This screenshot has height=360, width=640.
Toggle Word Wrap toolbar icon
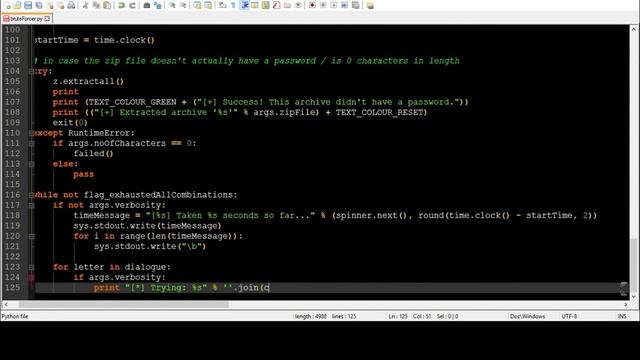click(222, 5)
